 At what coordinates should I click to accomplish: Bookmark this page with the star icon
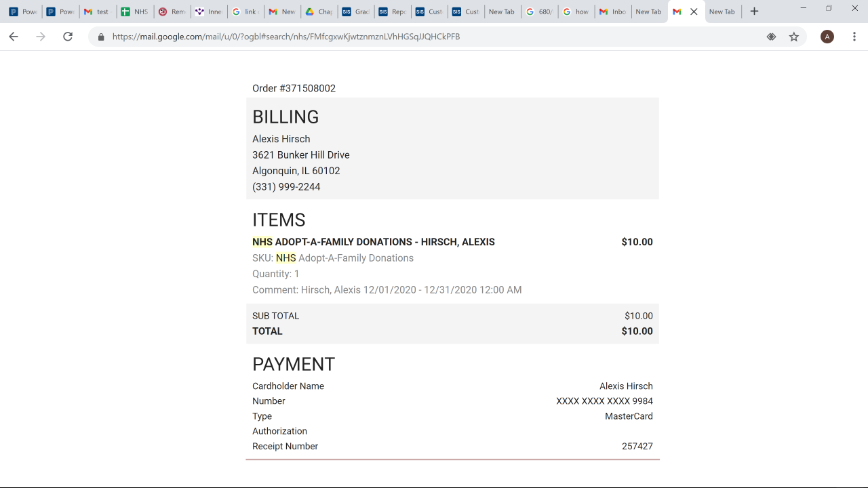coord(794,37)
